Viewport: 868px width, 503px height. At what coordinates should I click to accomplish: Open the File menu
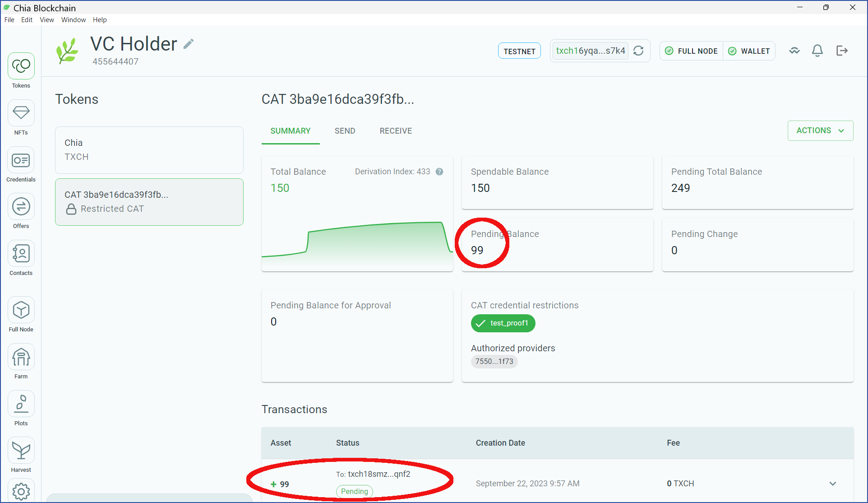[x=9, y=20]
